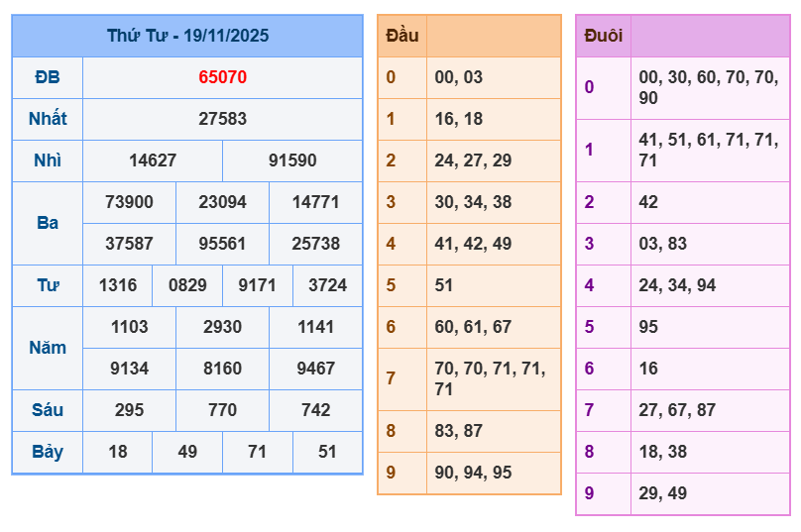Select Đầu values "70, 70, 71, 71, 71"
Image resolution: width=801 pixels, height=532 pixels.
(x=490, y=378)
